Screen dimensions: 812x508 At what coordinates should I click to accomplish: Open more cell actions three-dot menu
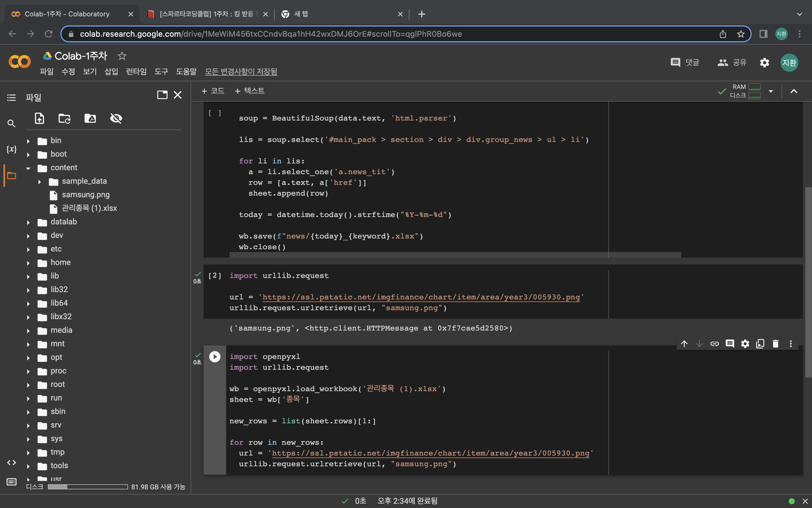coord(791,344)
